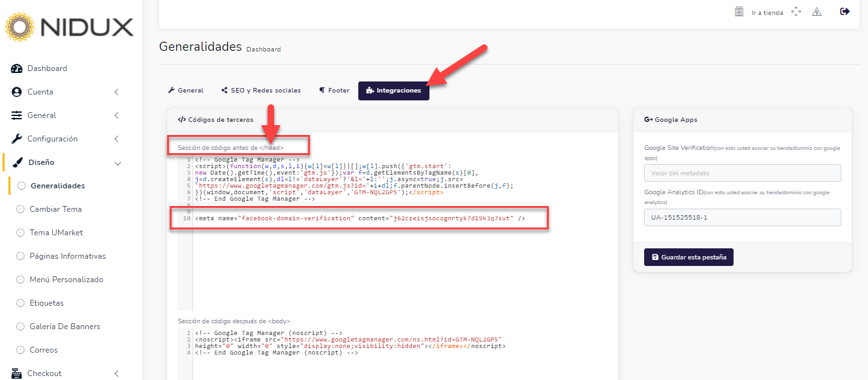Click the store building icon
Viewport: 868px width, 380px height.
(739, 12)
